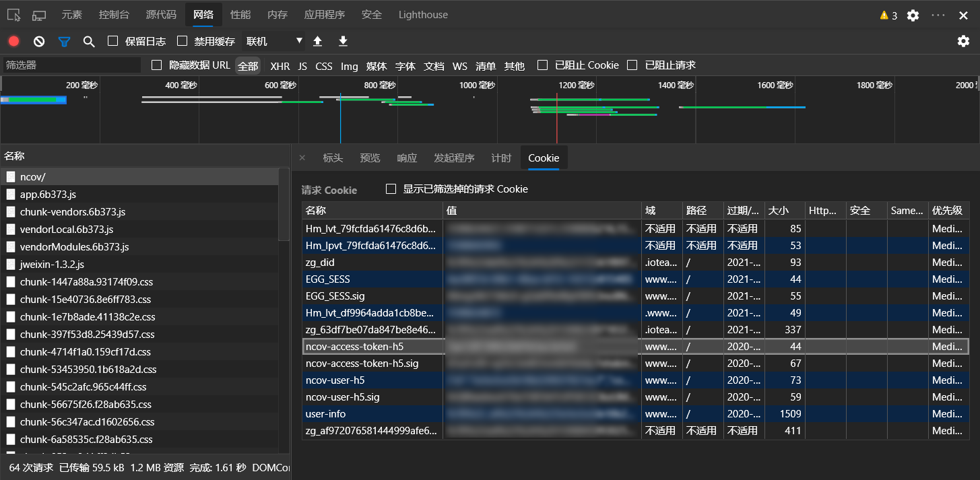Screen dimensions: 980x480
Task: Click the export HAR download icon
Action: point(343,41)
